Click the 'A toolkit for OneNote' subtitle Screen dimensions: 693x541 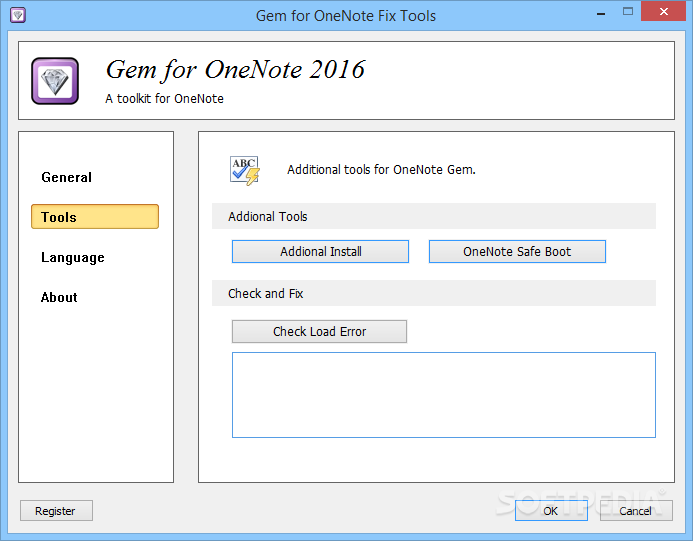click(164, 99)
